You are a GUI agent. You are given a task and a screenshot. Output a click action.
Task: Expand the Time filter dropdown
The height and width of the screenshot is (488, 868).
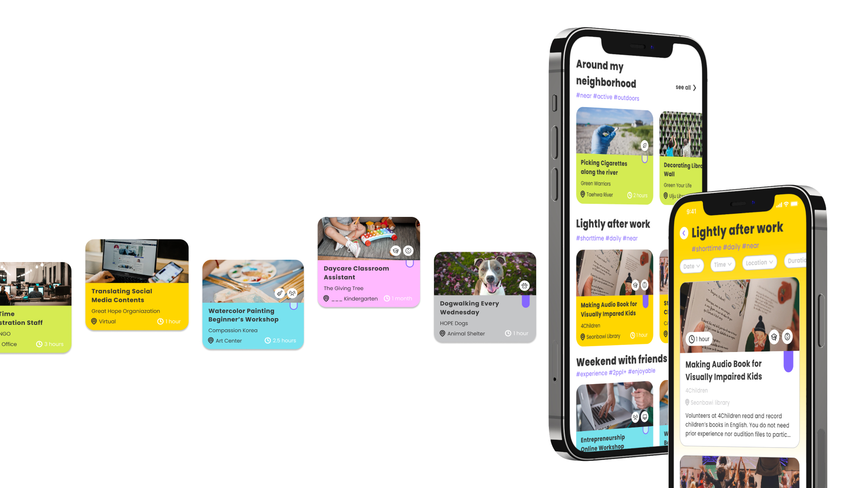[x=722, y=261]
